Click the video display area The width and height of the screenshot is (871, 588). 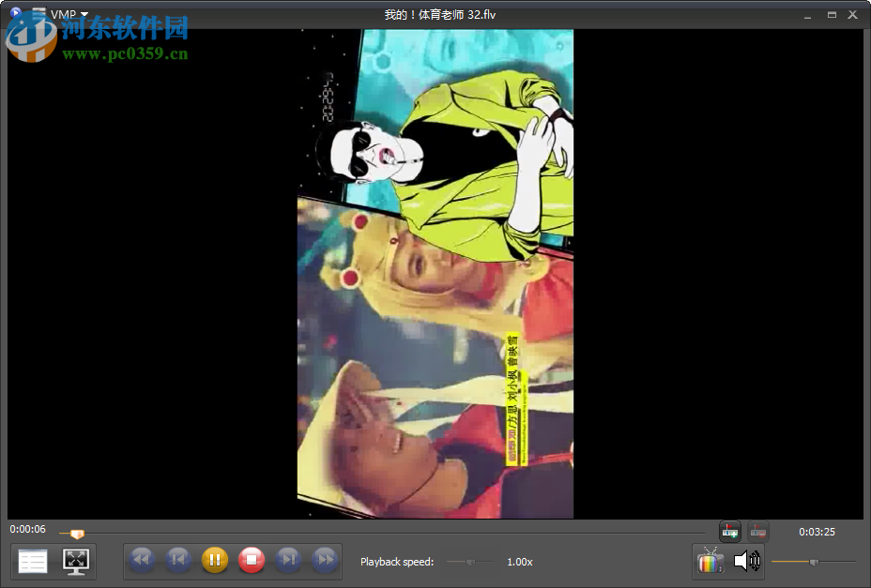coord(435,274)
